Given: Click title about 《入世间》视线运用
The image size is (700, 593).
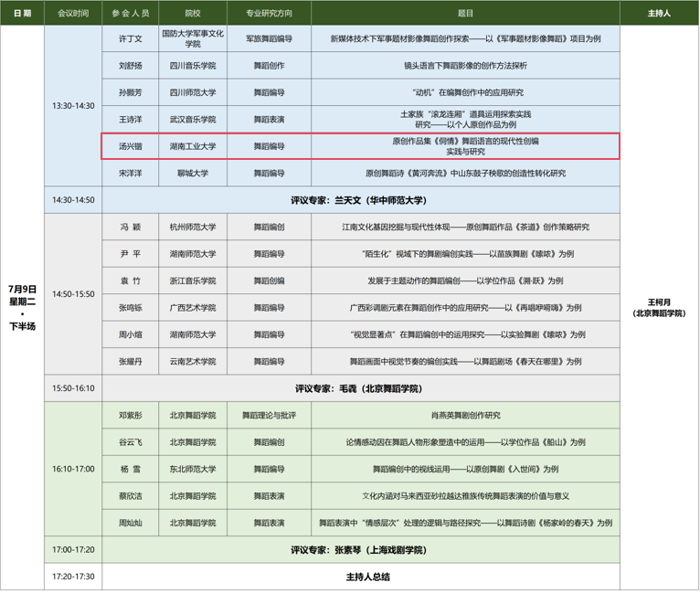Looking at the screenshot, I should pos(466,469).
